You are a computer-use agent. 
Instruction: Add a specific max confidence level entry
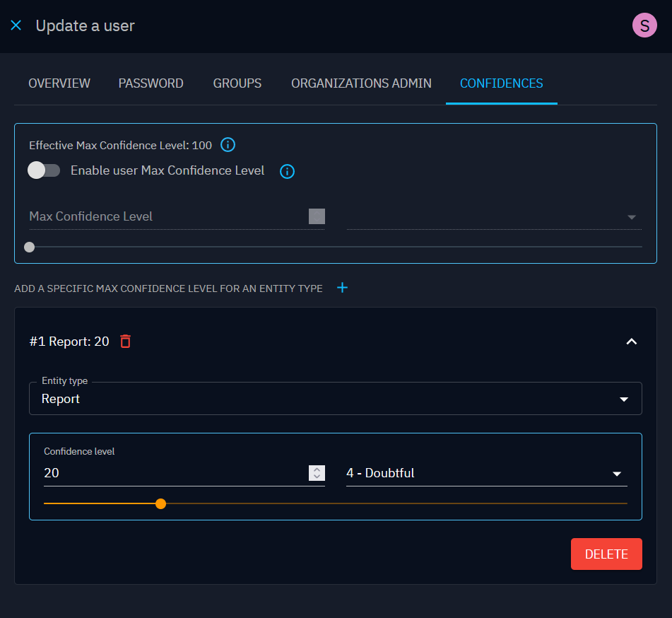pyautogui.click(x=343, y=288)
